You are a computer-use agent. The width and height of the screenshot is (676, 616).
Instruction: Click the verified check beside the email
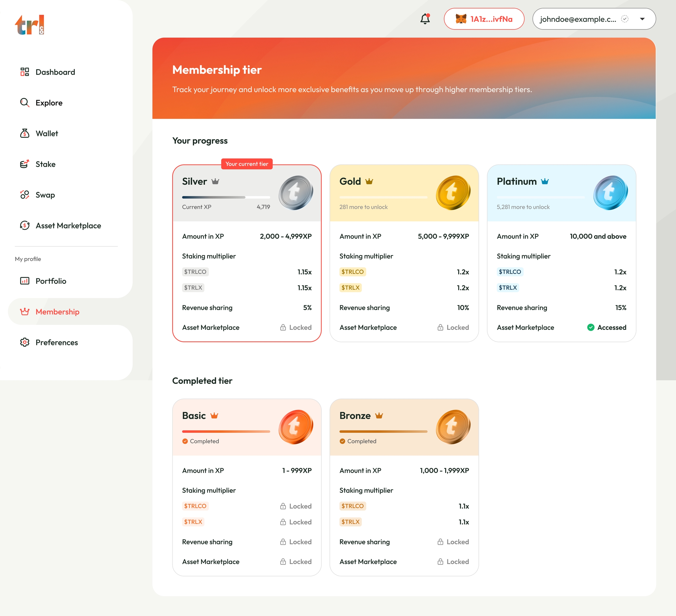tap(624, 19)
